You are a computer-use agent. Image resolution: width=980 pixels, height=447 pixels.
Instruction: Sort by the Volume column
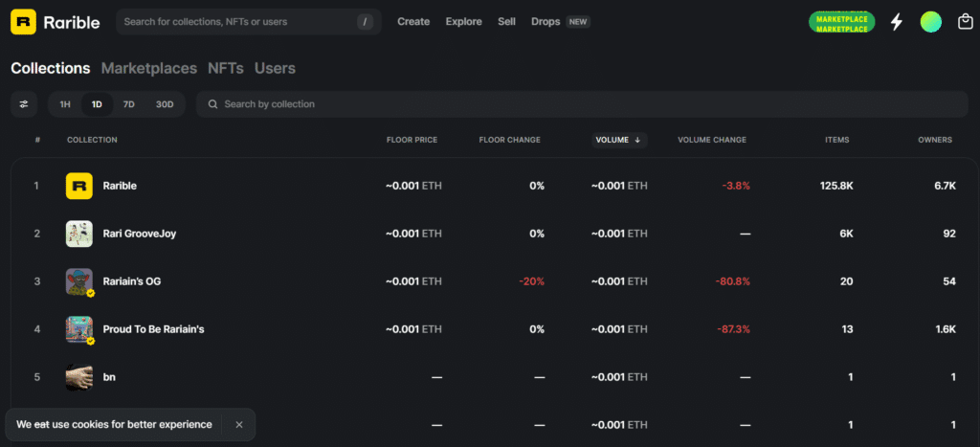tap(619, 140)
